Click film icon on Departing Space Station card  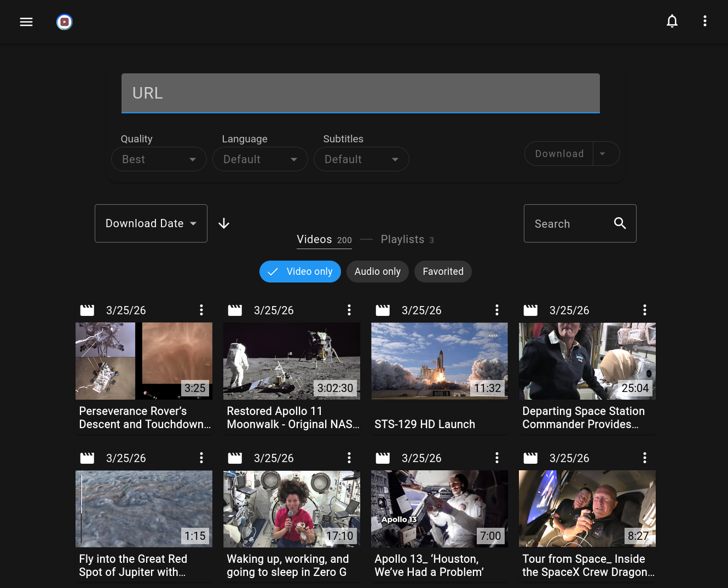[530, 310]
